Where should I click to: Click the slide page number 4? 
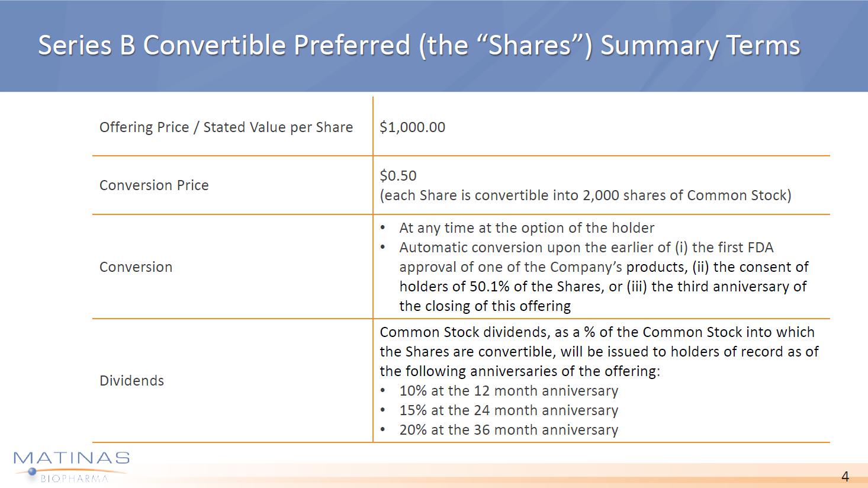tap(845, 477)
